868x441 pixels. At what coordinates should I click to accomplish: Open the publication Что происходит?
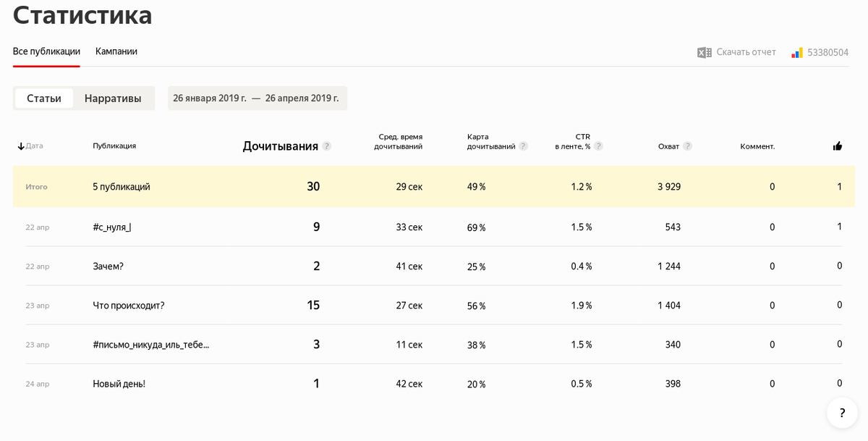pyautogui.click(x=129, y=306)
